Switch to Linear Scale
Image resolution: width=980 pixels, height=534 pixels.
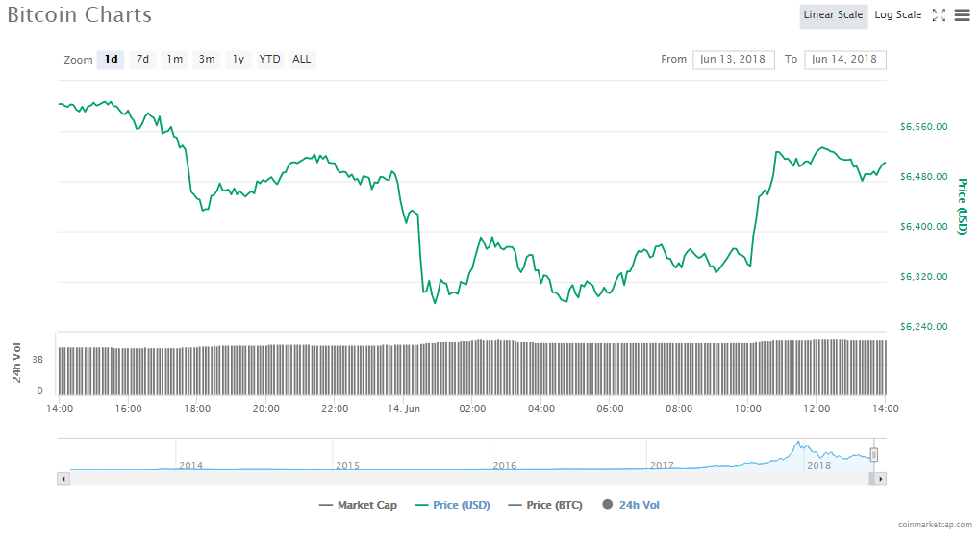[833, 15]
